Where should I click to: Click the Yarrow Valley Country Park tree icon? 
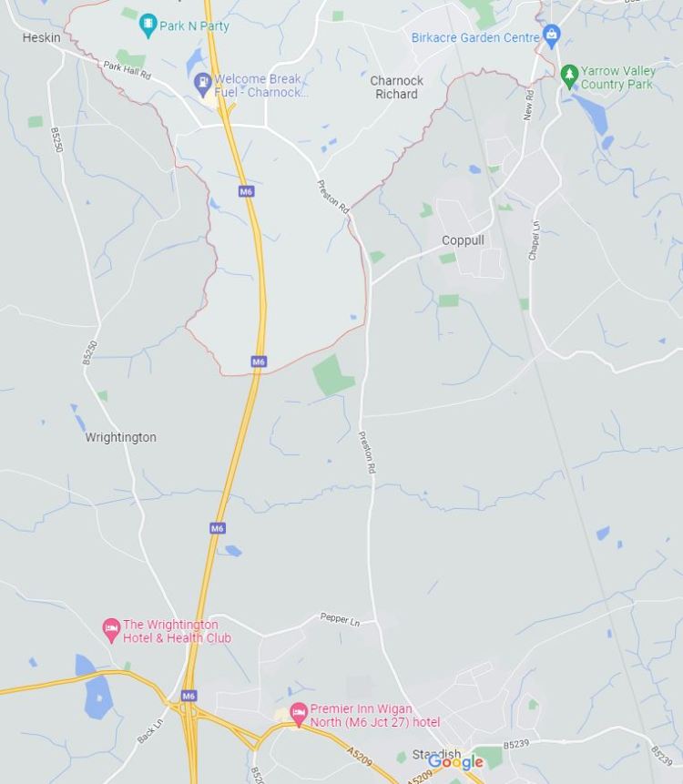coord(569,76)
